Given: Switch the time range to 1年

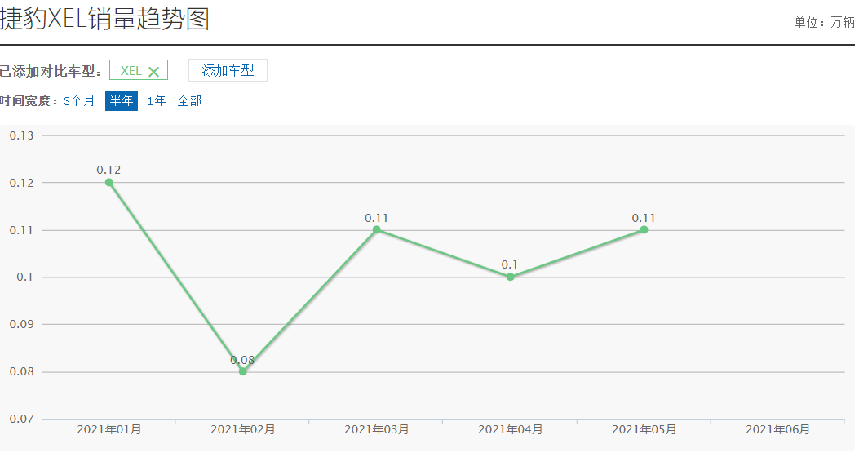Looking at the screenshot, I should pos(157,100).
